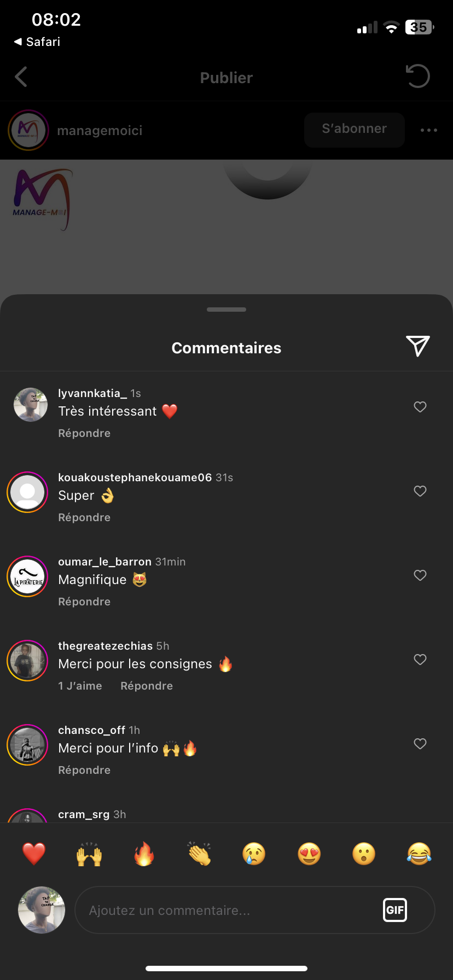Insert the clapping hands emoji
The width and height of the screenshot is (453, 980).
[199, 854]
